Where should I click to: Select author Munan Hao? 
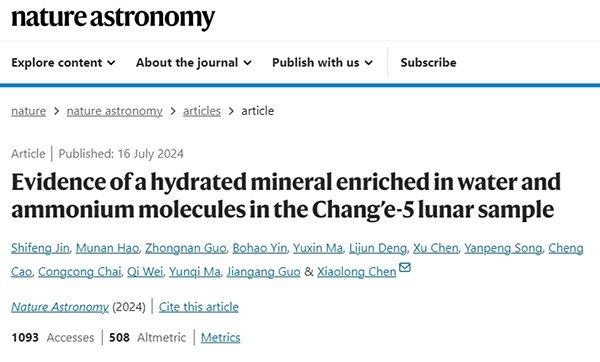[x=107, y=248]
